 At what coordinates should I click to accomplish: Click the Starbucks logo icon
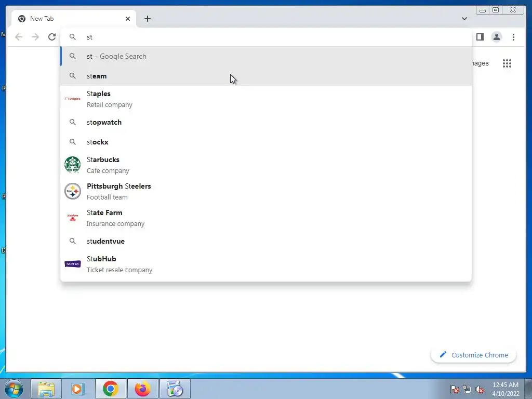point(73,165)
